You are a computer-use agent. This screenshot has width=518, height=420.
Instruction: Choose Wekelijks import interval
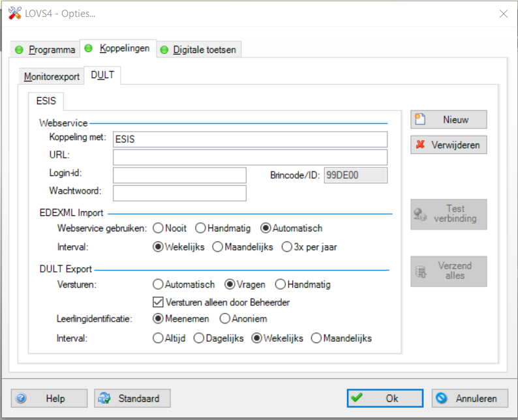159,247
